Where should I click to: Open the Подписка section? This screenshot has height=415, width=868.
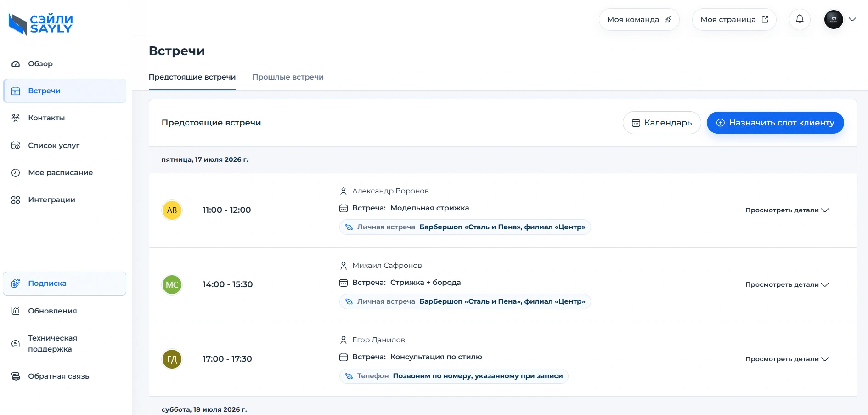click(x=65, y=284)
